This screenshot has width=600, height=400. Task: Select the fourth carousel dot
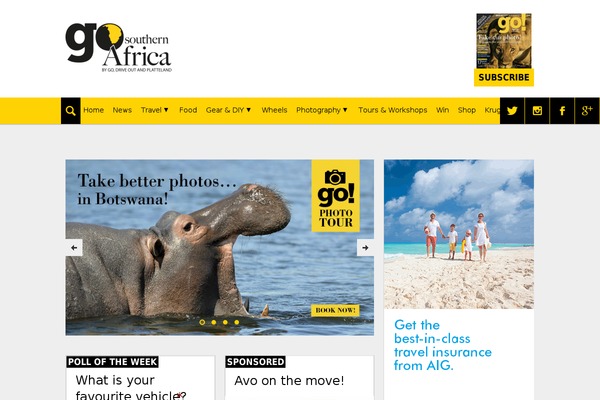pyautogui.click(x=236, y=322)
